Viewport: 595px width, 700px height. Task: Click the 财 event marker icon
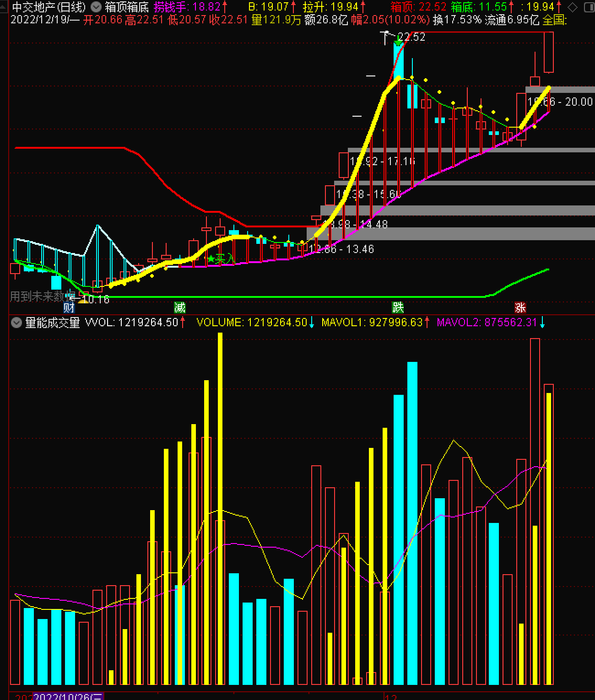coord(69,307)
